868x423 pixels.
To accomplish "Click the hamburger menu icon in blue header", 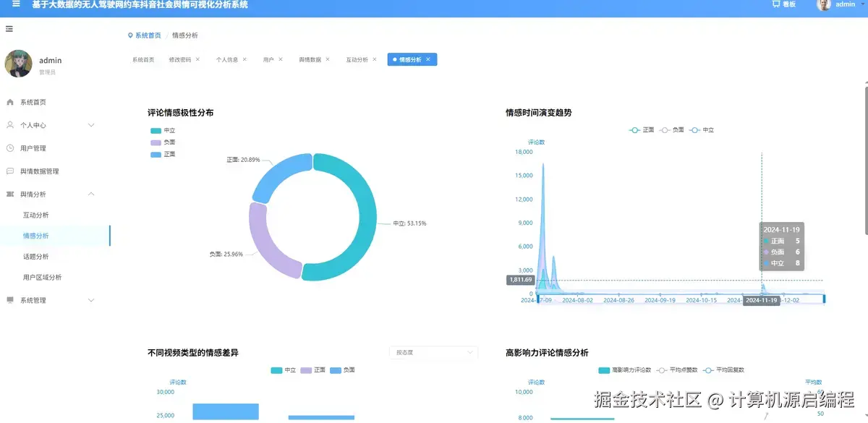I will (x=14, y=5).
